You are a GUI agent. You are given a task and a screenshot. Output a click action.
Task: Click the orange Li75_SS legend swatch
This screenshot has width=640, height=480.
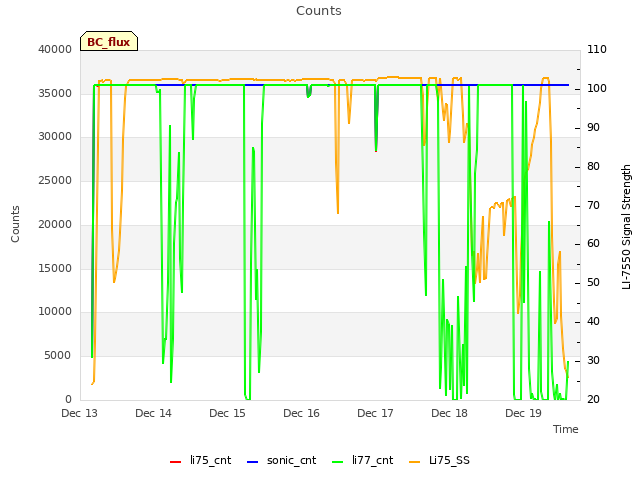point(414,462)
